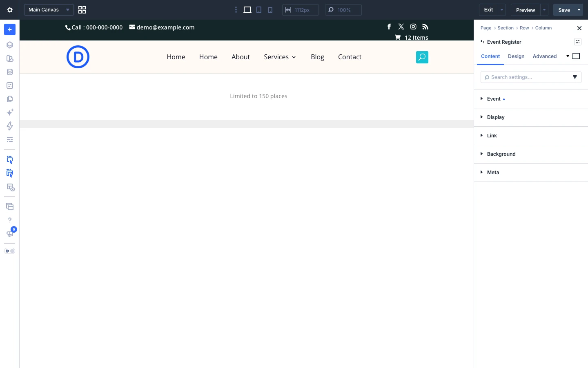Open the vertical dots options menu
The image size is (588, 368).
coord(236,10)
